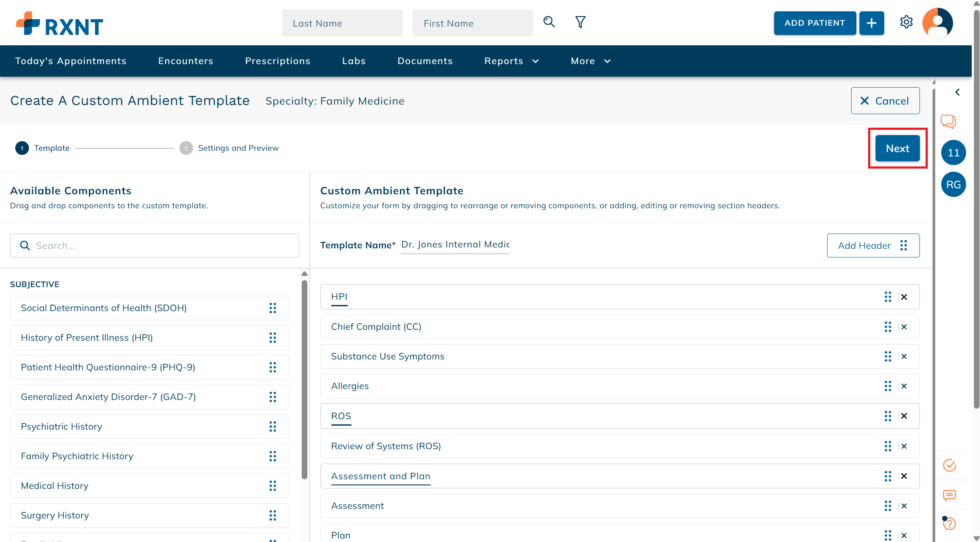This screenshot has height=542, width=980.
Task: Click the tasks checkmark icon in right sidebar
Action: pyautogui.click(x=949, y=465)
